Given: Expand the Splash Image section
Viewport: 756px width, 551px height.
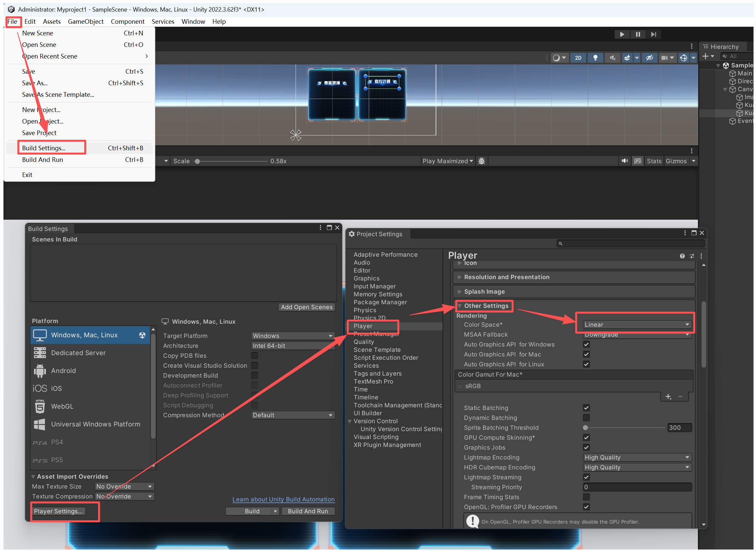Looking at the screenshot, I should pos(484,291).
